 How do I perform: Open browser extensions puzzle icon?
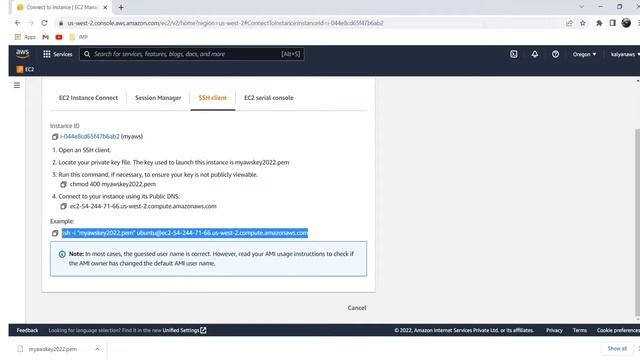pos(599,23)
